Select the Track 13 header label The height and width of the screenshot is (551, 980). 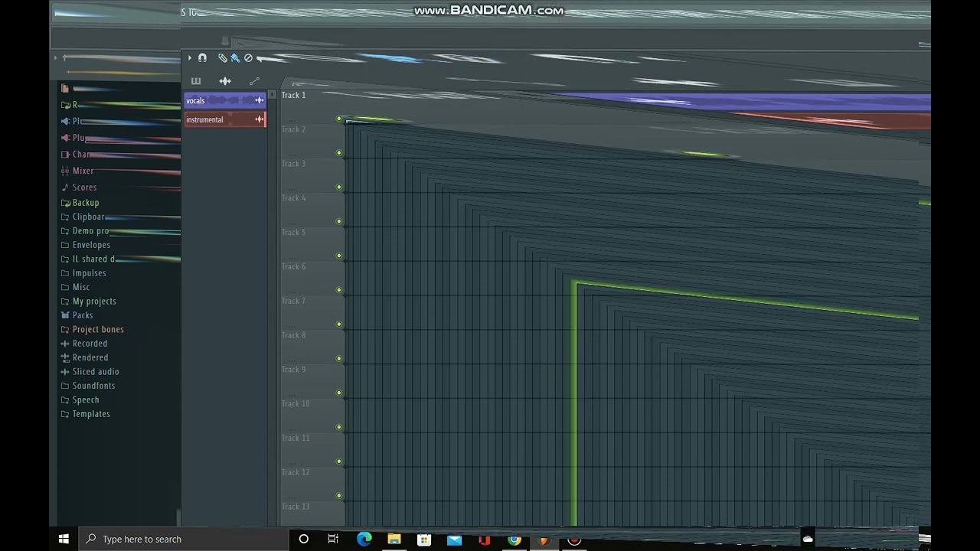[x=296, y=507]
